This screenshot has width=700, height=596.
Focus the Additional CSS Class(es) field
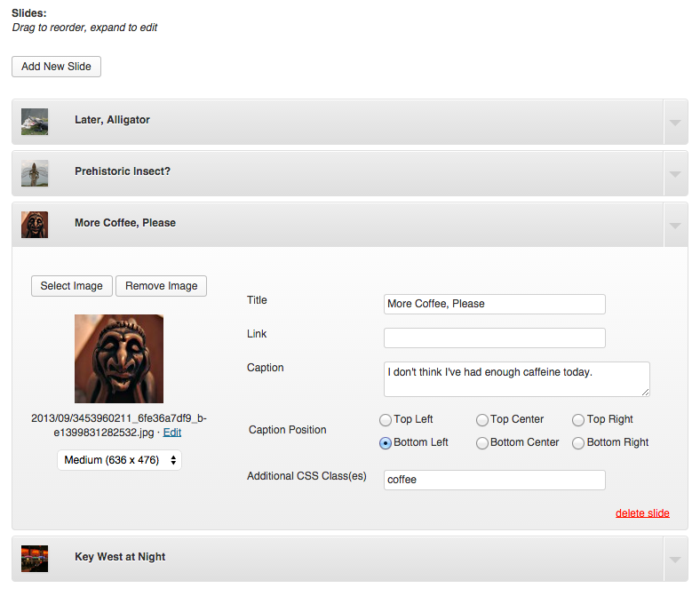[x=495, y=480]
